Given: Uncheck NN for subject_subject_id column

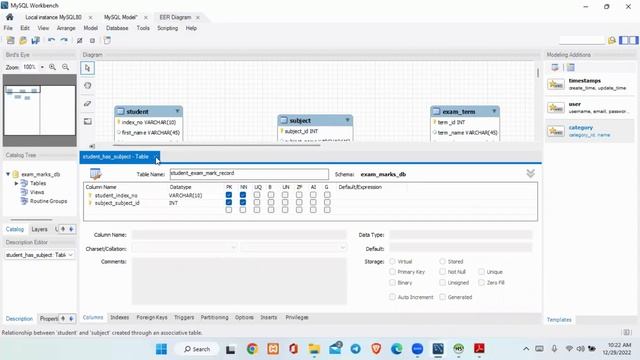Looking at the screenshot, I should (x=243, y=202).
